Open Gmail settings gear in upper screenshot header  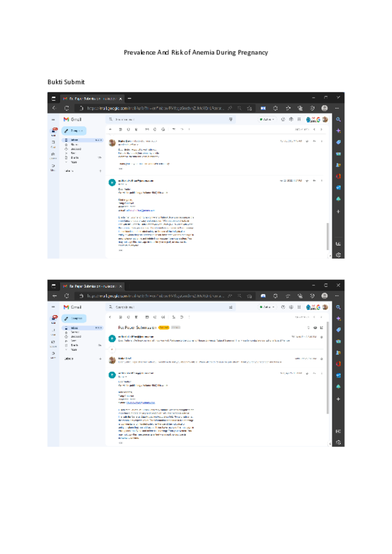point(291,119)
